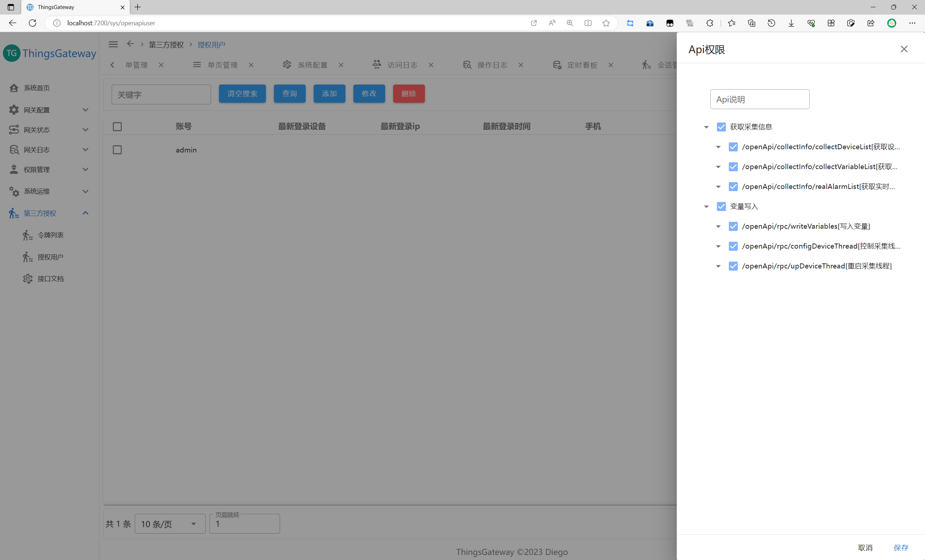
Task: Click the 接口文档 gear icon
Action: pos(28,279)
